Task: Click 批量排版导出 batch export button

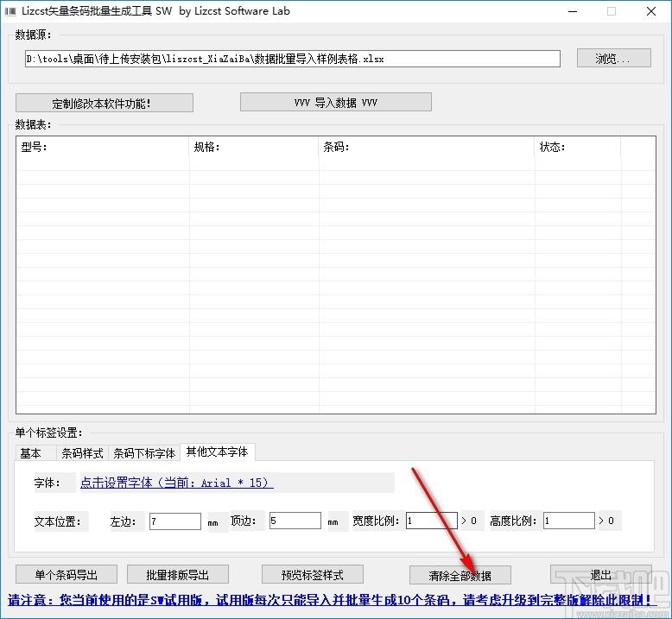Action: pos(178,574)
